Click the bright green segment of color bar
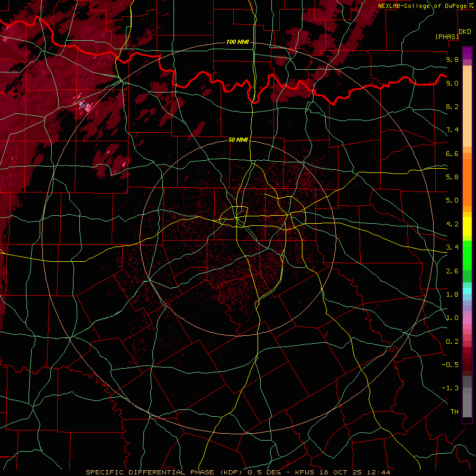 (x=467, y=254)
